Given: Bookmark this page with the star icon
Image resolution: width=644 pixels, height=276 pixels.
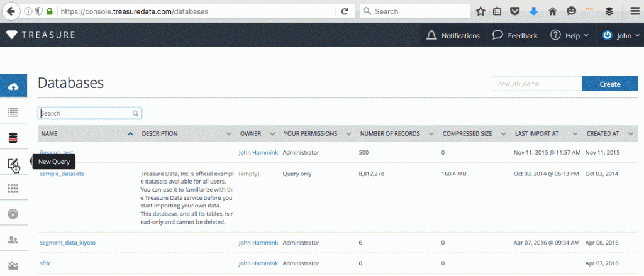Looking at the screenshot, I should coord(480,11).
